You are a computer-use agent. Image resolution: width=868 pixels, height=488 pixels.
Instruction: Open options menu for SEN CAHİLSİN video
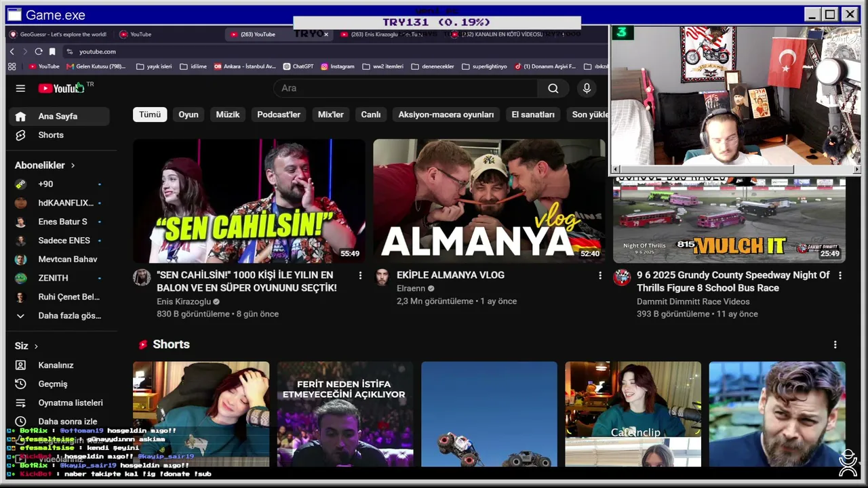[360, 276]
